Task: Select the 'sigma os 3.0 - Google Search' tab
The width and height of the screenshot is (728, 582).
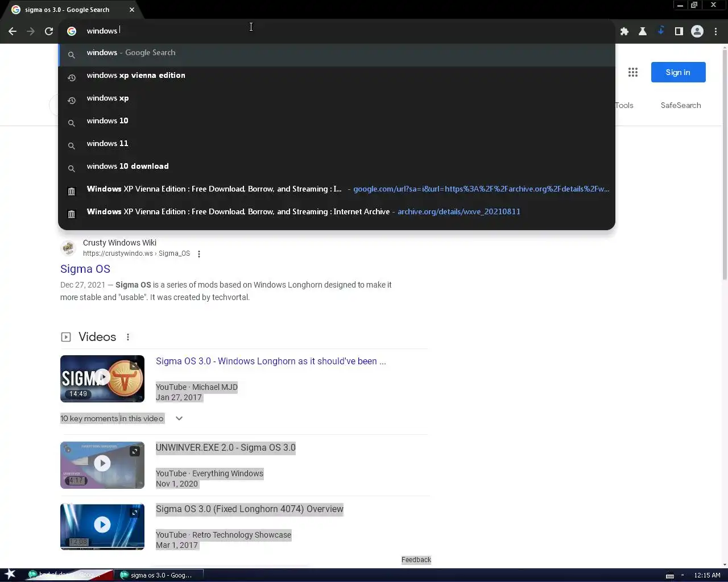Action: [x=67, y=10]
